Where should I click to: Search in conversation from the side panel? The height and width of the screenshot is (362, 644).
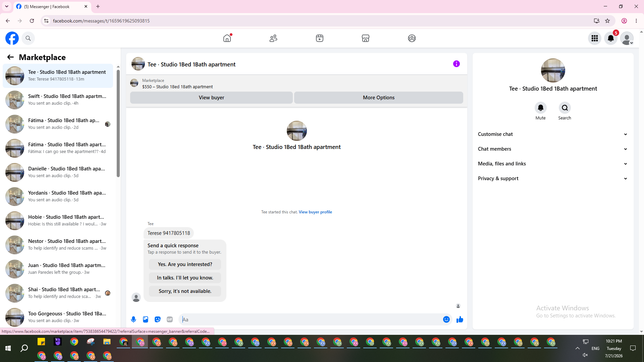[565, 108]
